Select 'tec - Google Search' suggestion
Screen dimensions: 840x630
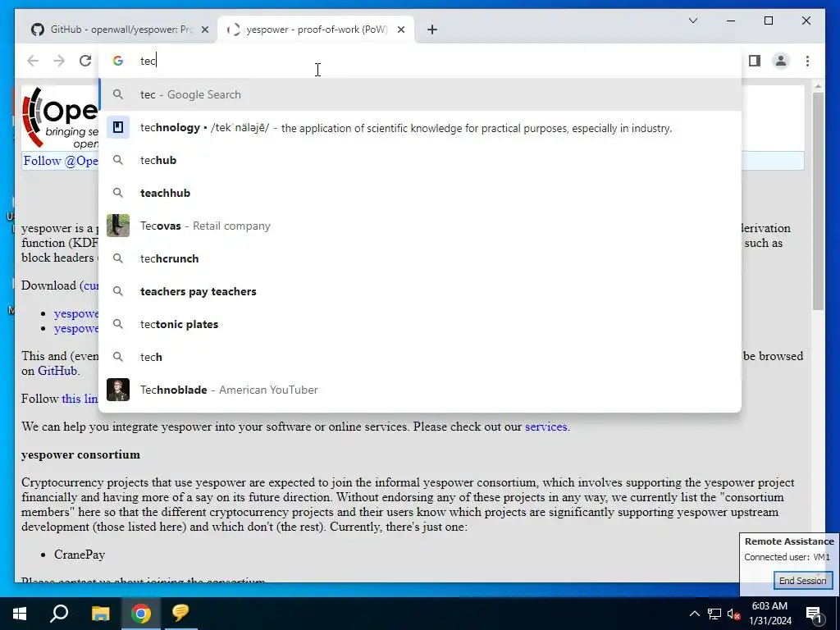(420, 95)
